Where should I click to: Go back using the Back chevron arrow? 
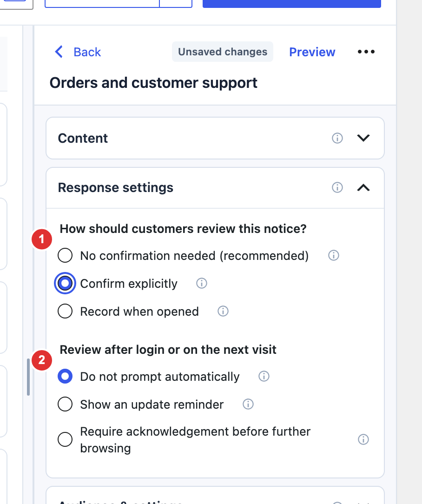point(59,52)
